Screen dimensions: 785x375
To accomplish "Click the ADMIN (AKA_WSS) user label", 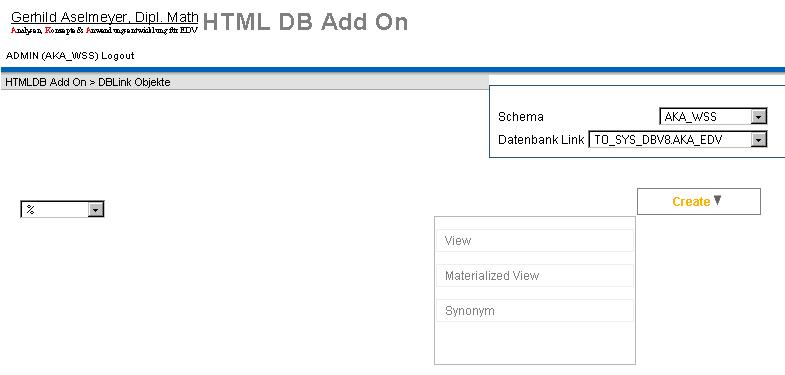I will [52, 56].
